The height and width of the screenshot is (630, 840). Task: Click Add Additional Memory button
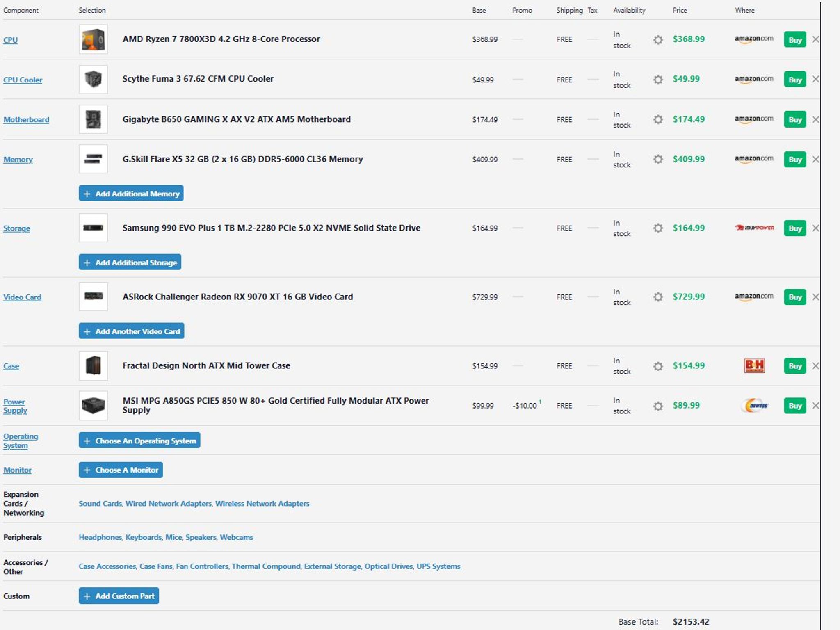click(x=131, y=193)
